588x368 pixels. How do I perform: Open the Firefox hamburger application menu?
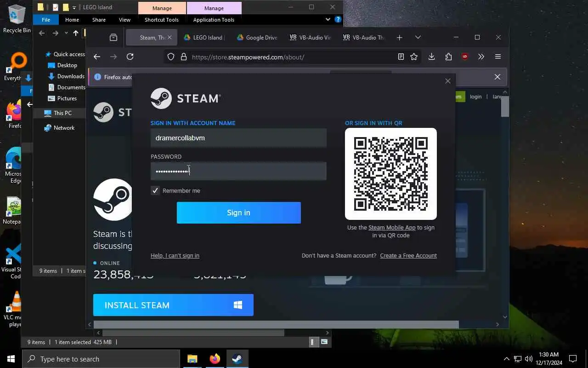[x=498, y=57]
